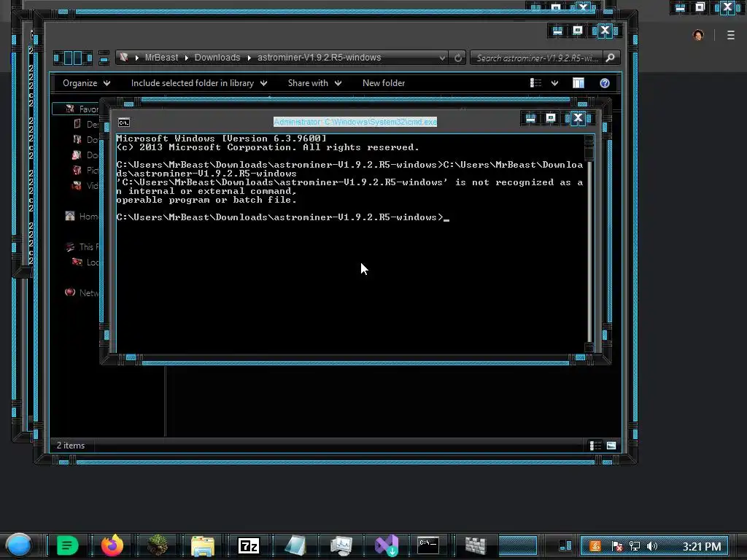
Task: Select Homegroup in the navigation pane
Action: [x=82, y=216]
